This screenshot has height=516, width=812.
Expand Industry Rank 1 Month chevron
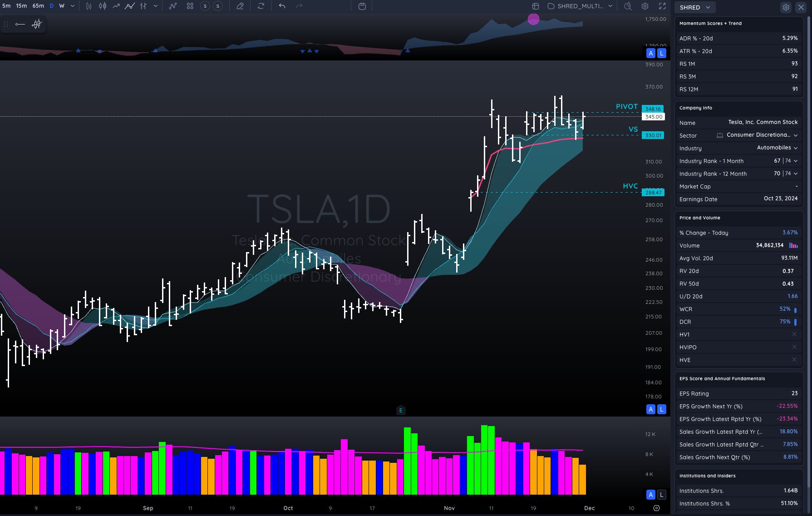[796, 161]
